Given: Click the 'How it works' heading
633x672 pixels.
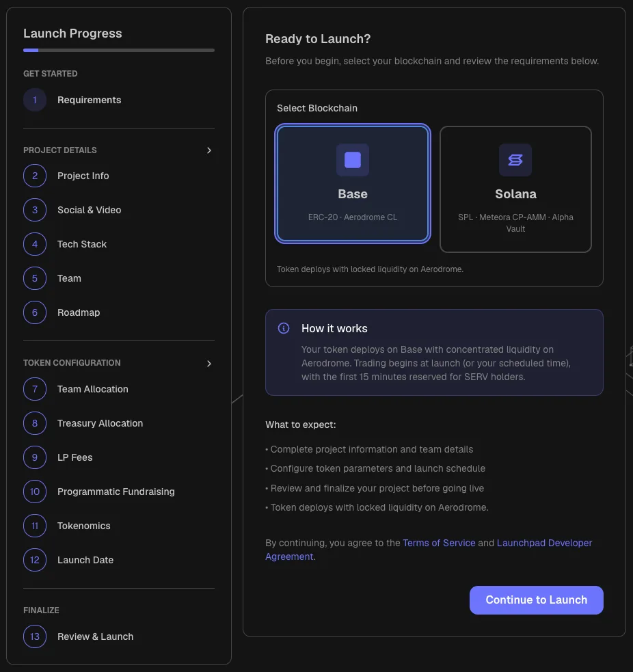Looking at the screenshot, I should click(334, 328).
